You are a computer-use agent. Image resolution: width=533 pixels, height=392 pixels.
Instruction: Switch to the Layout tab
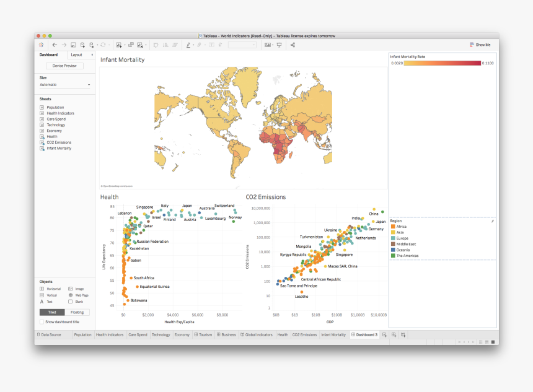coord(76,55)
